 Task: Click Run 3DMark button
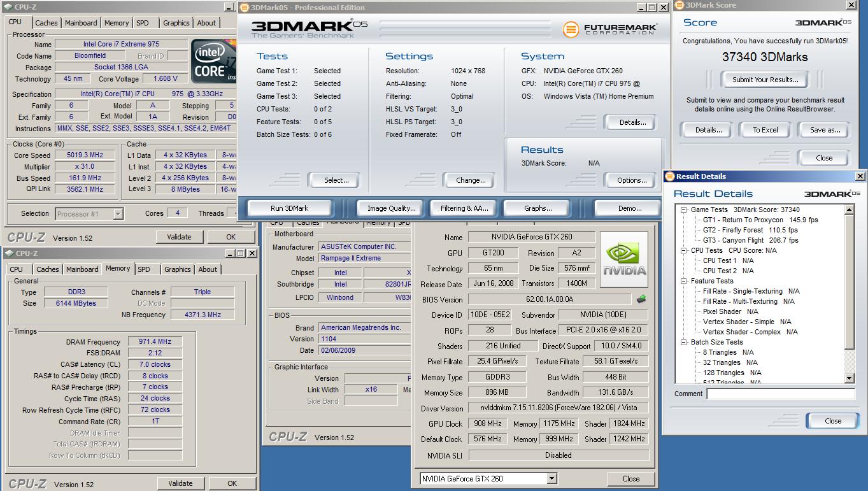point(289,208)
